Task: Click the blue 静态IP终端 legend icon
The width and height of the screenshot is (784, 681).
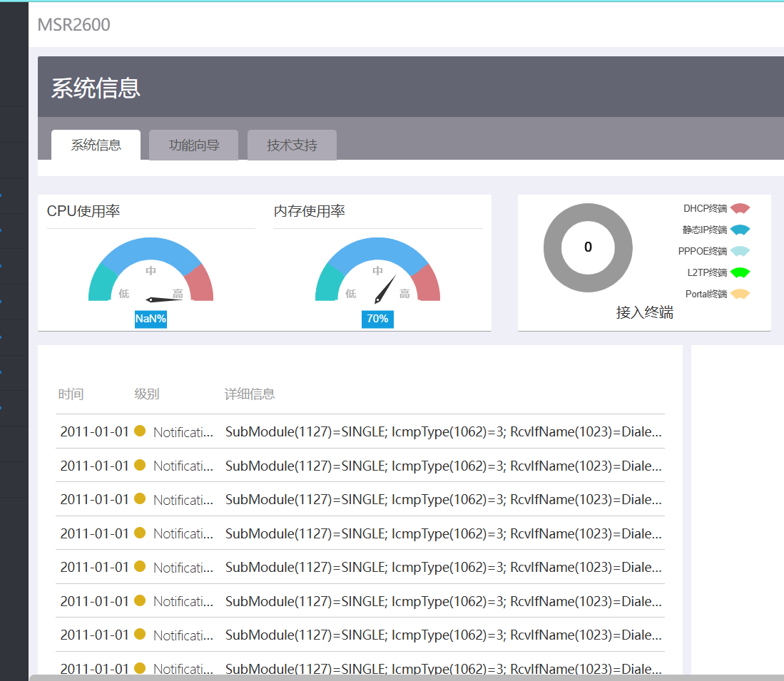Action: [740, 230]
